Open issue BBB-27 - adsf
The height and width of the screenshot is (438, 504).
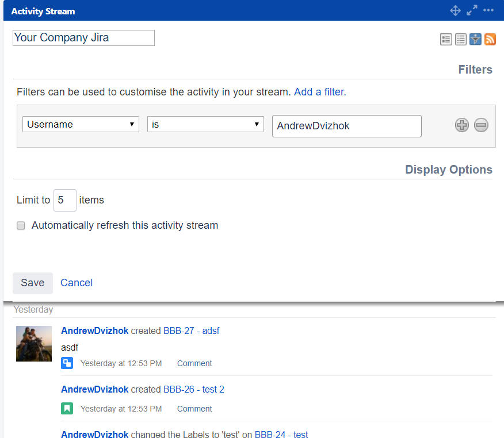click(x=192, y=331)
